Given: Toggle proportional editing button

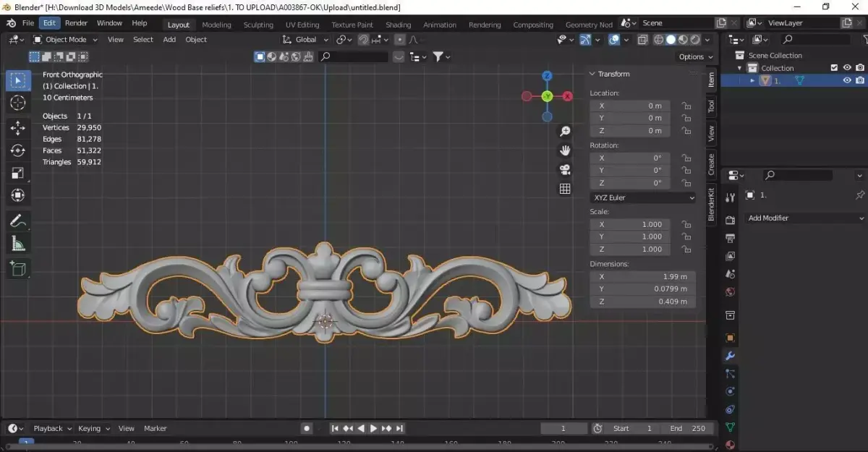Looking at the screenshot, I should coord(399,40).
